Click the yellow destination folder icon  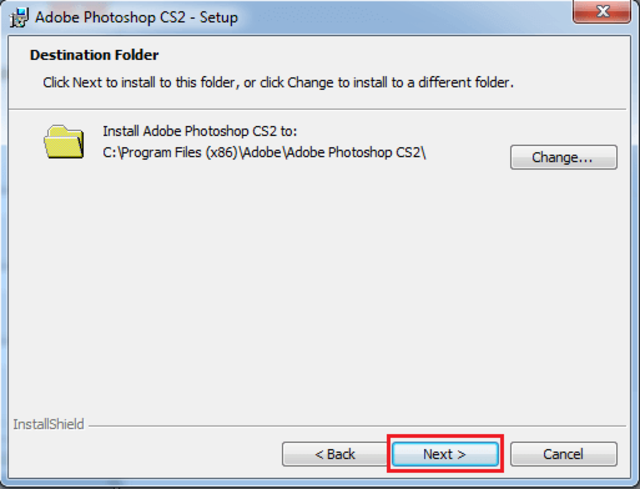coord(64,141)
